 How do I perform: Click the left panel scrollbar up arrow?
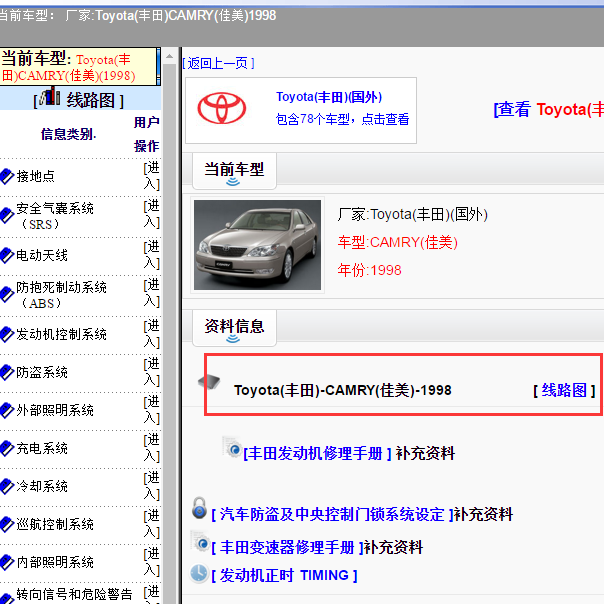click(x=169, y=57)
